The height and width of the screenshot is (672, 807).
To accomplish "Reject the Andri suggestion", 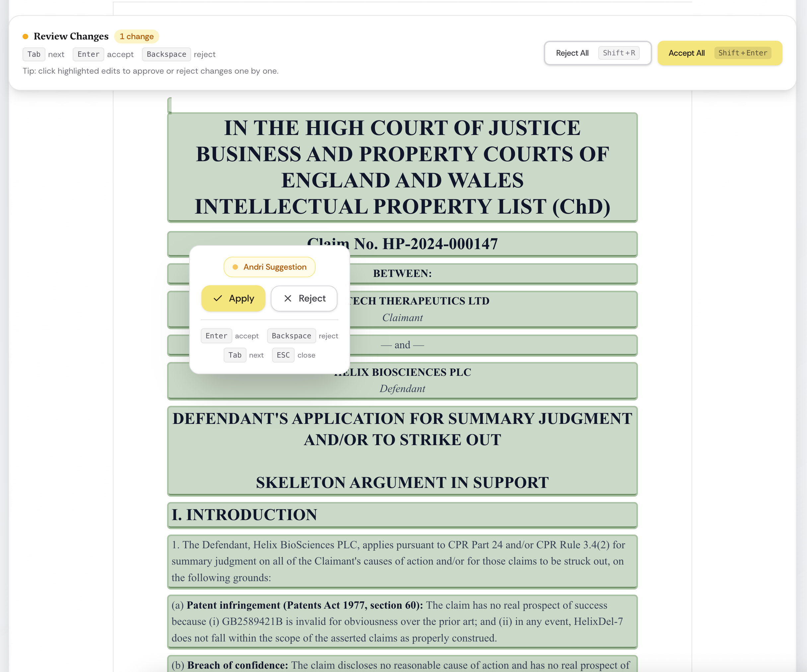I will tap(304, 298).
